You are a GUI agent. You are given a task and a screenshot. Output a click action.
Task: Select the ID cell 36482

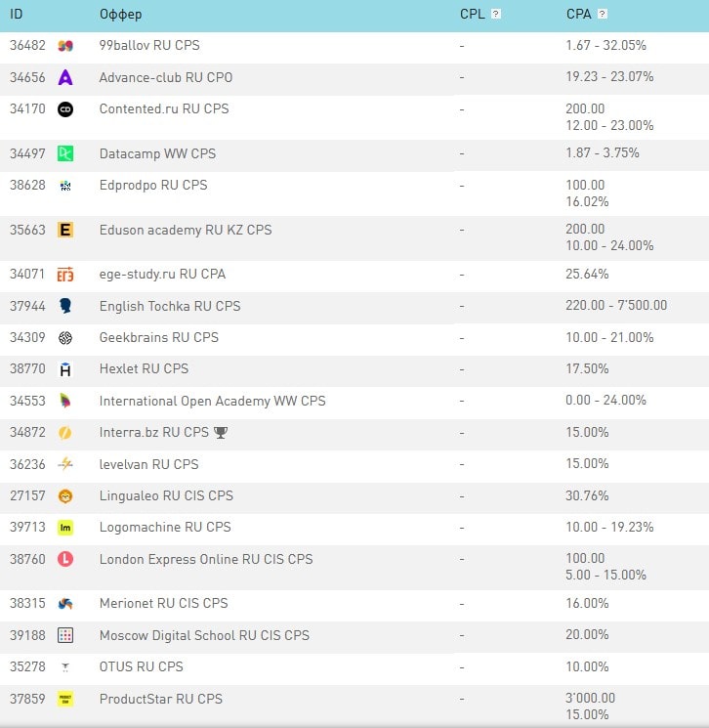(28, 46)
